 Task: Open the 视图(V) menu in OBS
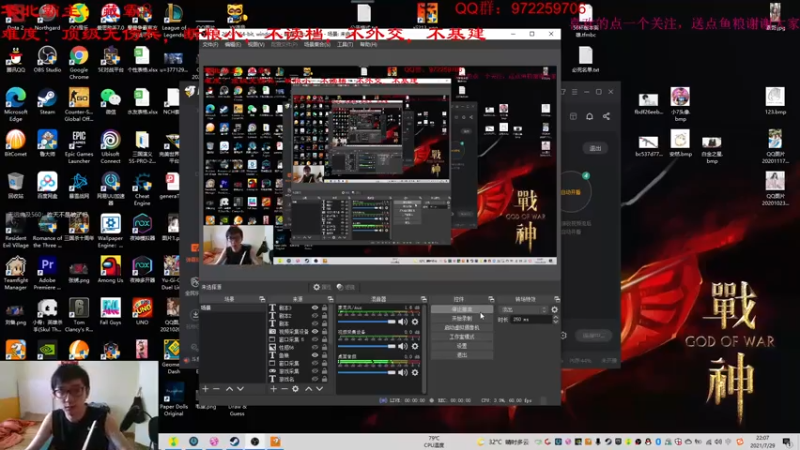pos(256,45)
